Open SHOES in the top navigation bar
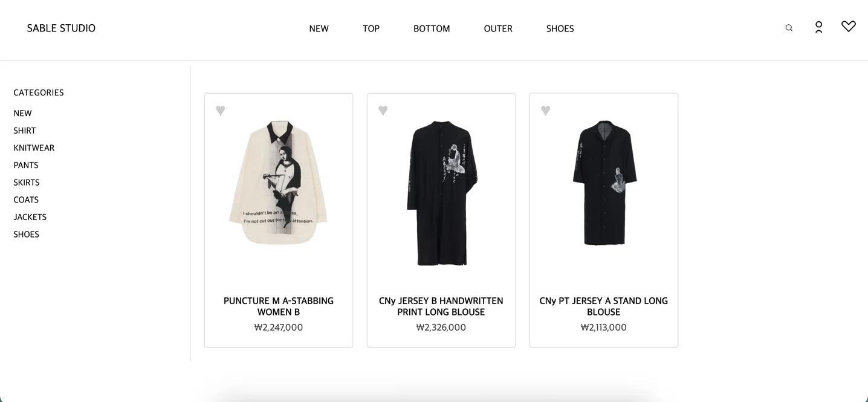Image resolution: width=868 pixels, height=402 pixels. [560, 28]
